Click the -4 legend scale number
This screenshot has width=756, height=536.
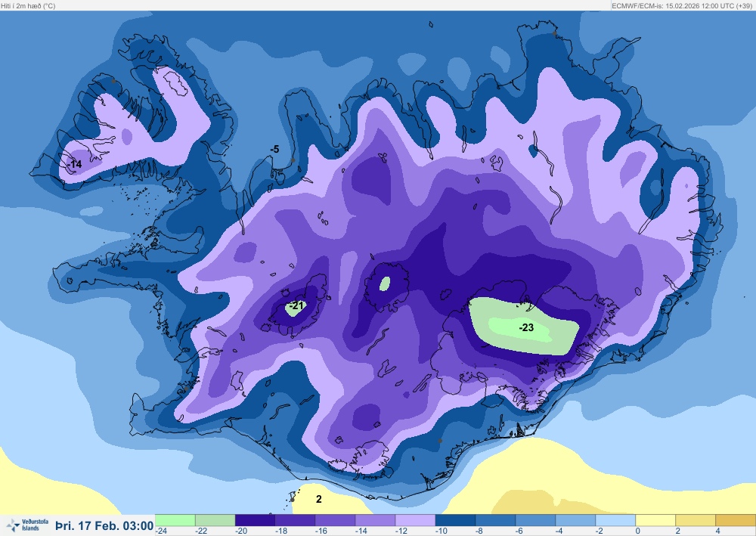coord(559,531)
